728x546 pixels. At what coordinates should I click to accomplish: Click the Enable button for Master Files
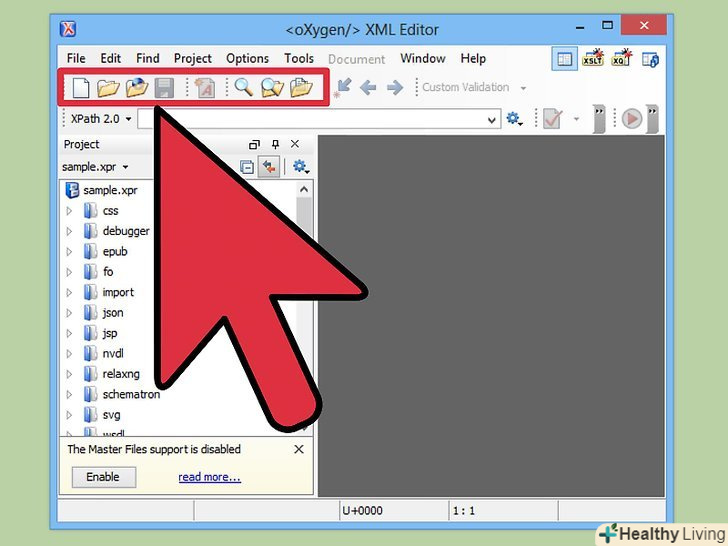point(104,477)
